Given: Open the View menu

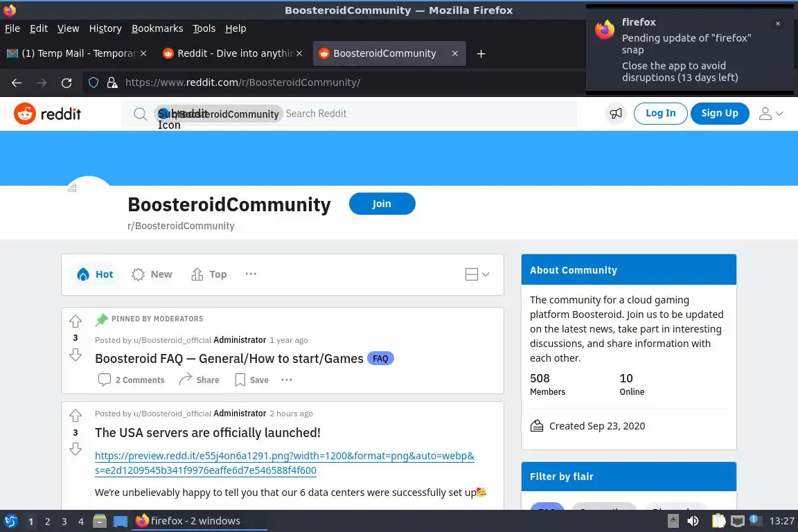Looking at the screenshot, I should [x=68, y=28].
